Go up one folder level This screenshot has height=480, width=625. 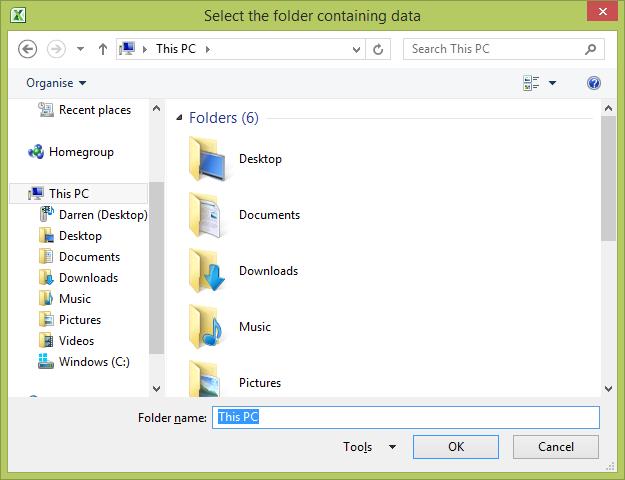[103, 49]
